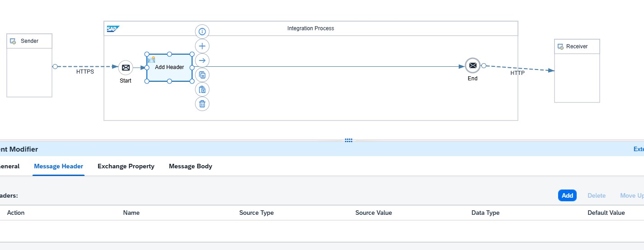The width and height of the screenshot is (644, 250).
Task: Click the plus icon to add a step
Action: 202,46
